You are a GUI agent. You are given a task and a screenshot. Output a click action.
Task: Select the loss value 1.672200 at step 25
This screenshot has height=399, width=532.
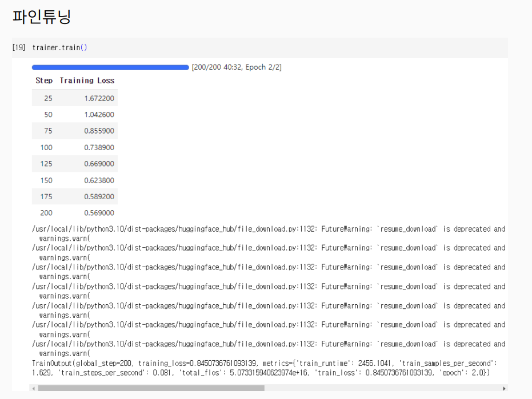pyautogui.click(x=99, y=98)
